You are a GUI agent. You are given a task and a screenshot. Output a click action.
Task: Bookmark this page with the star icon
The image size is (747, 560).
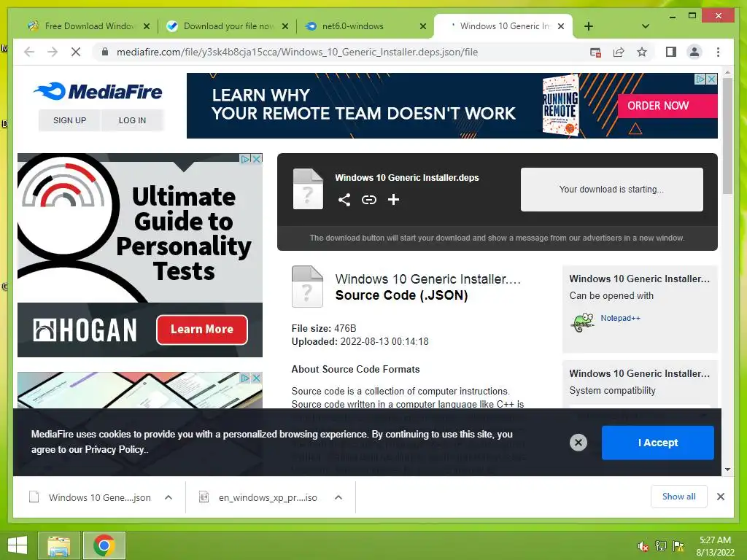click(x=642, y=52)
